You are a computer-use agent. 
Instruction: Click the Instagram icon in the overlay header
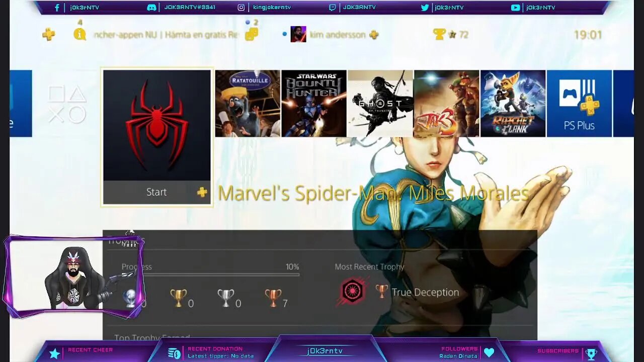tap(242, 8)
